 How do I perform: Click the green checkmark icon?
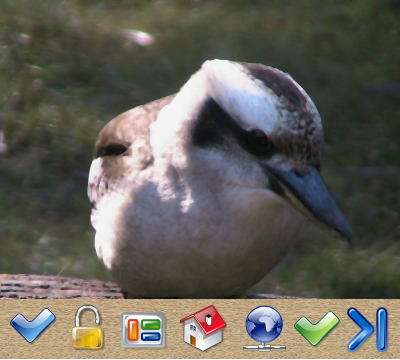point(317,328)
